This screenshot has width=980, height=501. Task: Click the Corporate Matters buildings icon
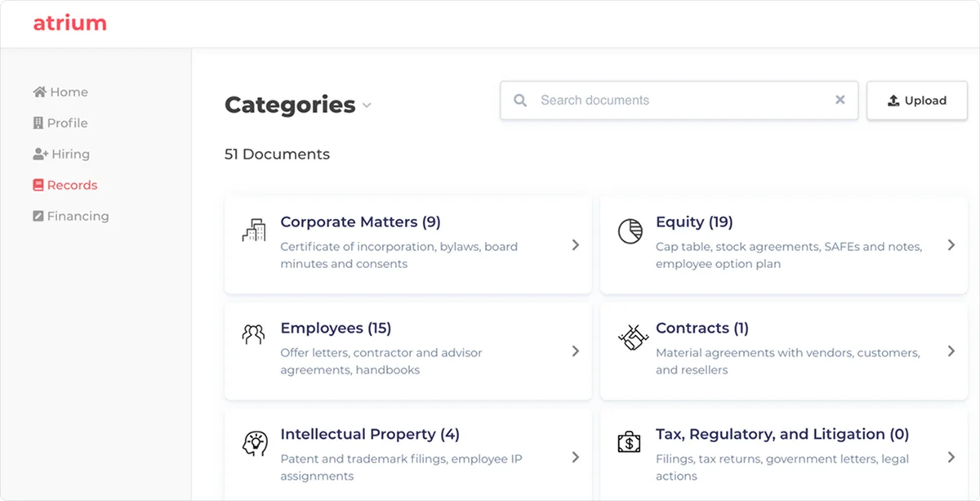pos(254,230)
